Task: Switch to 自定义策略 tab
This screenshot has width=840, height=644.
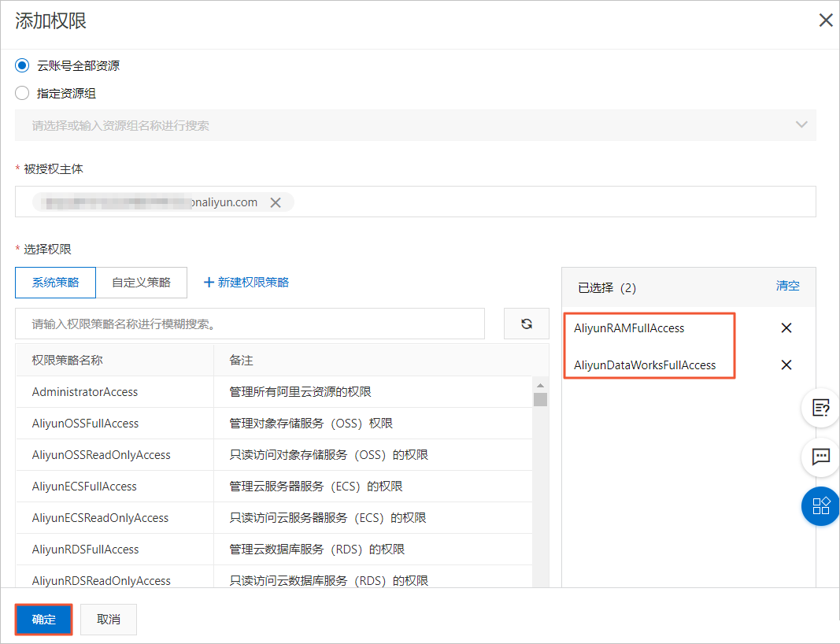Action: click(142, 283)
